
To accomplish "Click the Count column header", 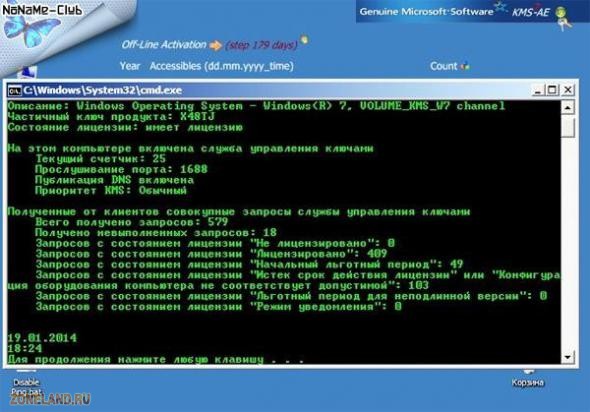I will [x=443, y=66].
